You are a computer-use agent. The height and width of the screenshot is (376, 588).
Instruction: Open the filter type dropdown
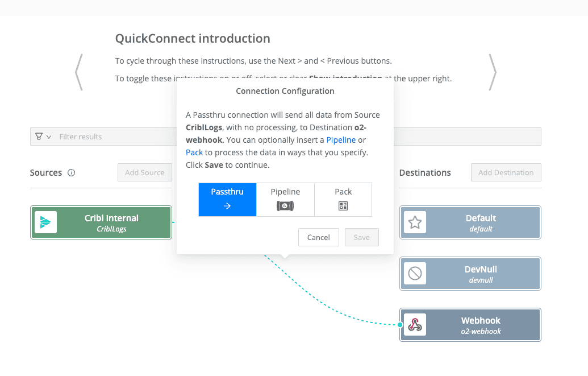(43, 137)
